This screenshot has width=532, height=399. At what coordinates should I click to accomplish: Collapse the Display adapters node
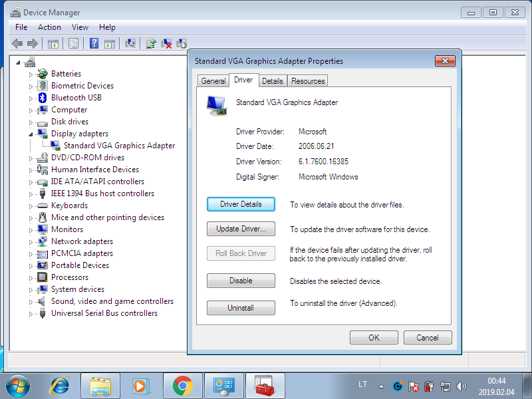click(31, 134)
